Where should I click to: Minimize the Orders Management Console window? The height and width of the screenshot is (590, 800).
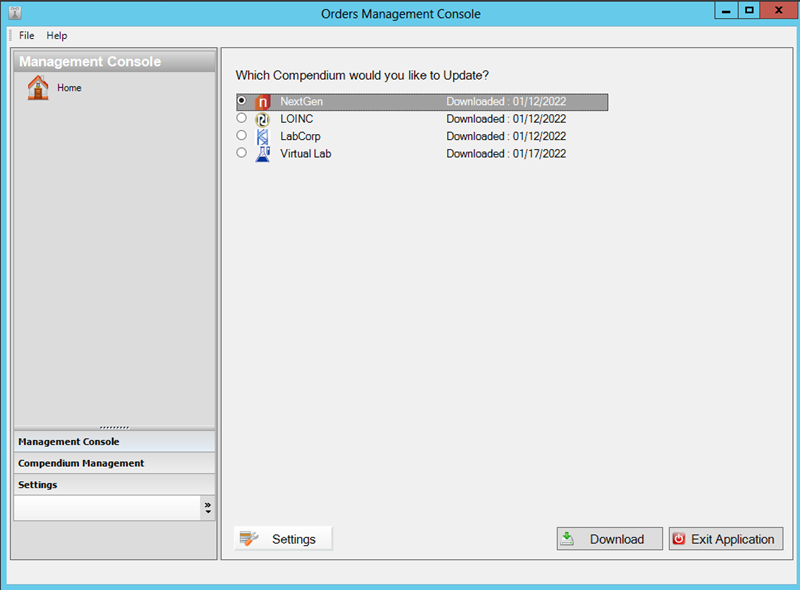[726, 10]
